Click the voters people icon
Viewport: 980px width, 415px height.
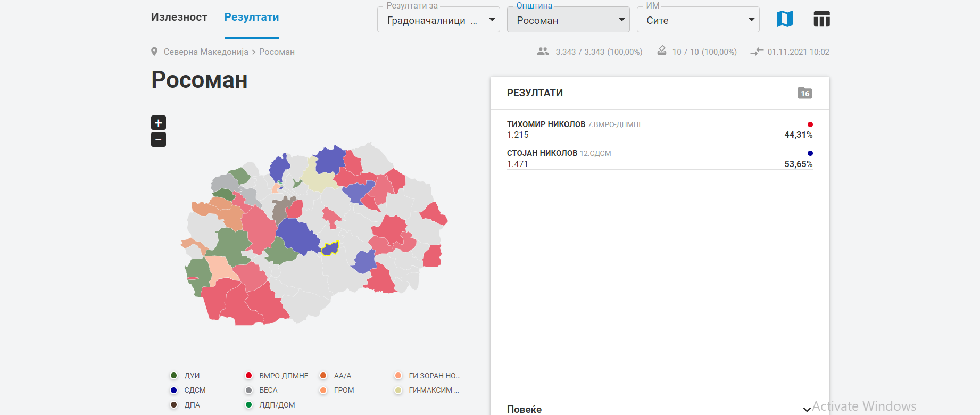click(543, 52)
